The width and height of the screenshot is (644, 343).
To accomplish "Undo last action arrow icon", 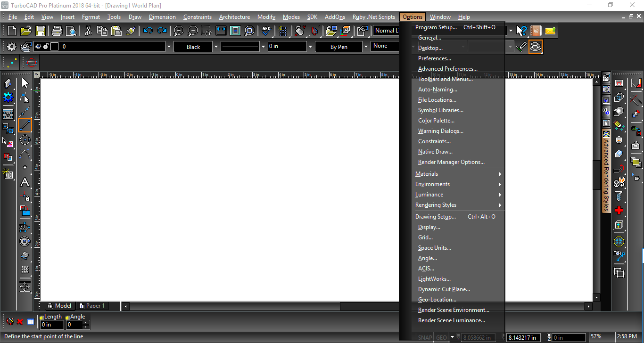I will (x=148, y=31).
